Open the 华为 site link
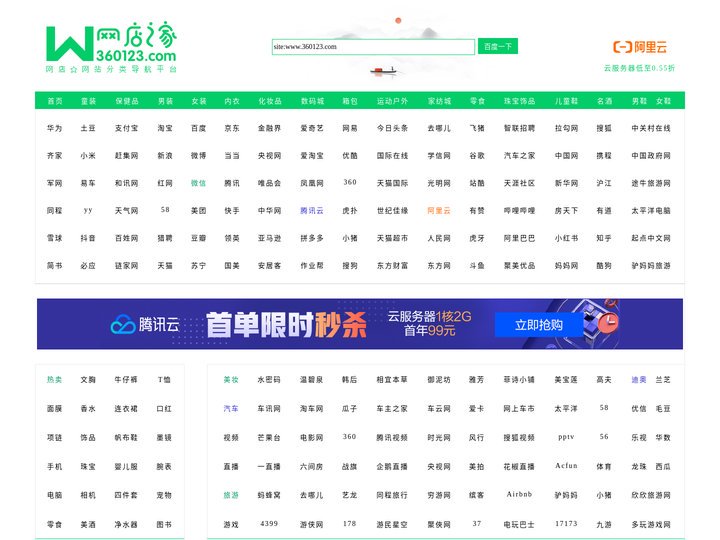Image resolution: width=720 pixels, height=540 pixels. click(x=54, y=128)
